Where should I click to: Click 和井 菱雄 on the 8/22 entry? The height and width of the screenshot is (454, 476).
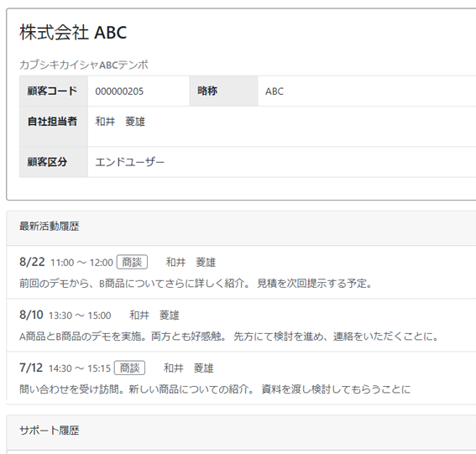[x=191, y=262]
